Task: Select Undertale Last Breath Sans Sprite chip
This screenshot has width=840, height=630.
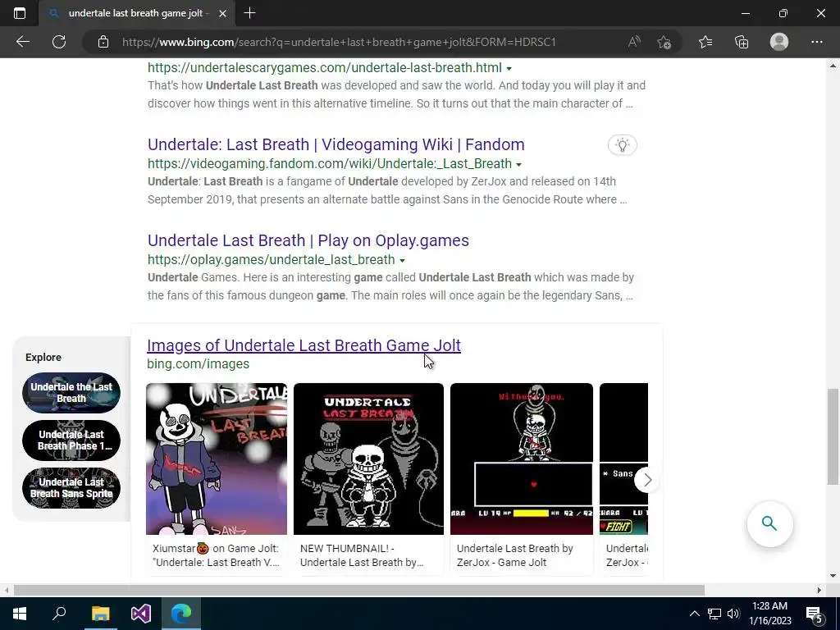Action: click(71, 488)
